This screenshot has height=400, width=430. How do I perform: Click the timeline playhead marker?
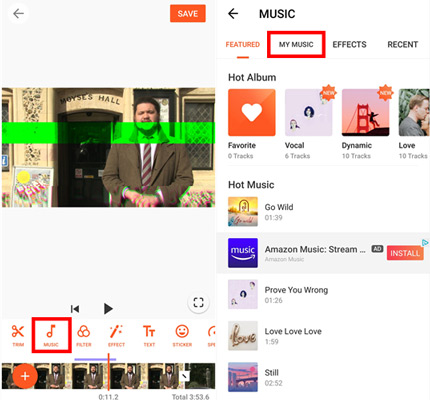(x=108, y=372)
